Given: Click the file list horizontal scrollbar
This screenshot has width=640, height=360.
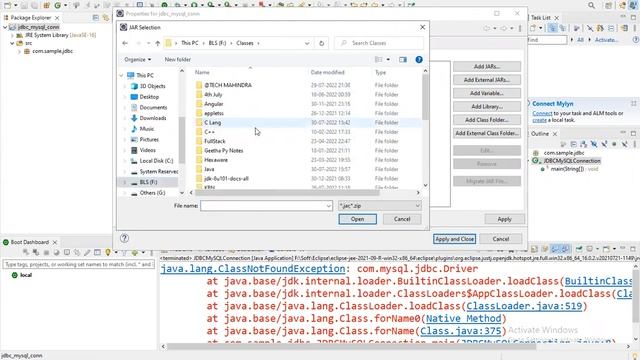Looking at the screenshot, I should click(x=288, y=193).
